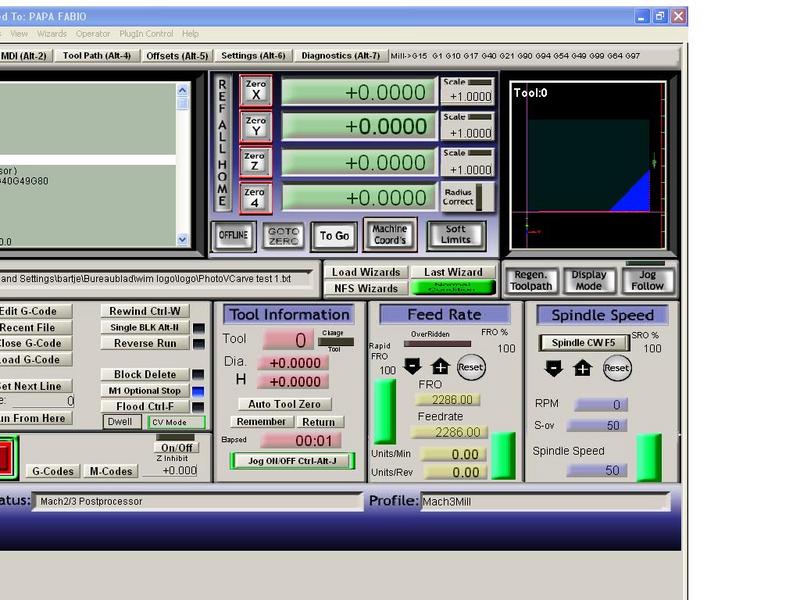Switch to the Diagnostics tab
This screenshot has width=800, height=600.
click(340, 56)
